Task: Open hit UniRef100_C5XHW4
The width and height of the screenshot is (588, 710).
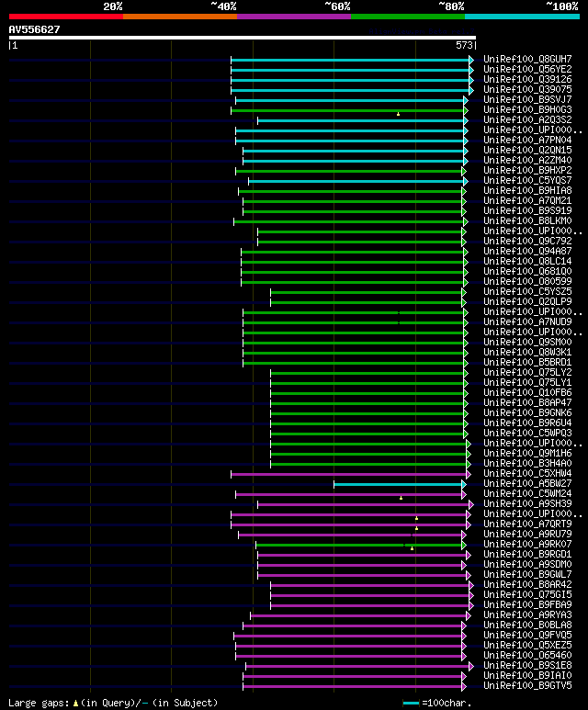Action: tap(527, 473)
